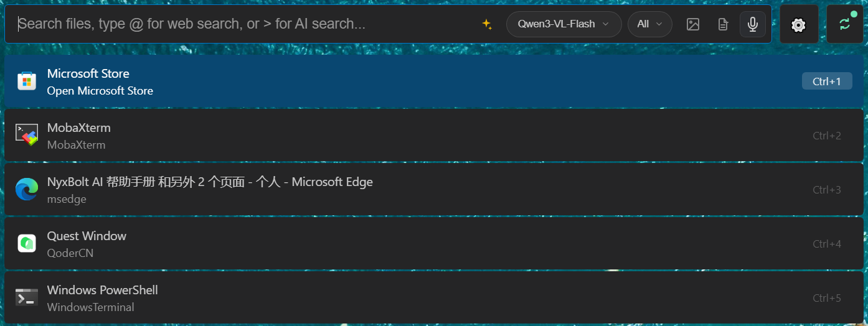
Task: Click the Microsoft Store app icon
Action: [x=27, y=81]
